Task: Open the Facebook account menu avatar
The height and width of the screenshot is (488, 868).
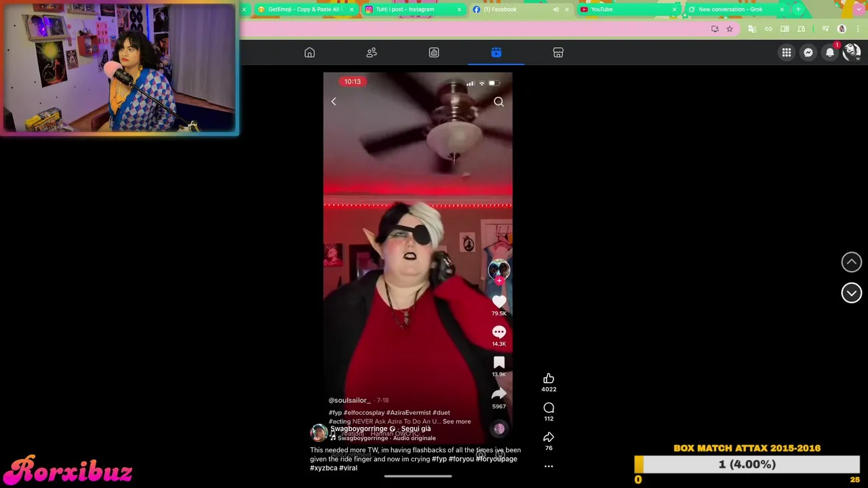Action: click(x=852, y=53)
